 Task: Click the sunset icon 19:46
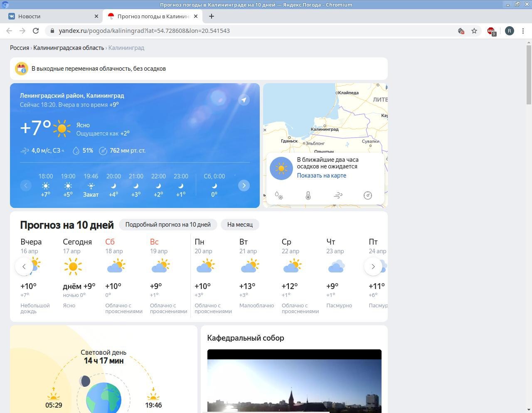[x=153, y=393]
